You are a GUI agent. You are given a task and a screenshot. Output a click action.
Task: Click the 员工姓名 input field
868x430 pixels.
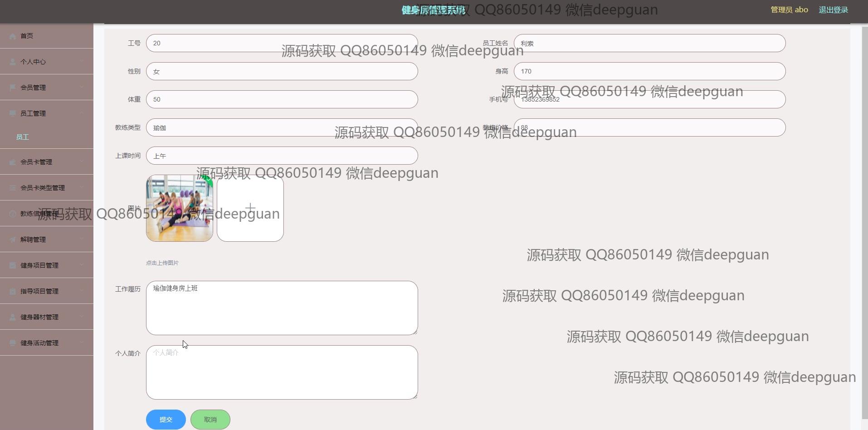click(649, 44)
